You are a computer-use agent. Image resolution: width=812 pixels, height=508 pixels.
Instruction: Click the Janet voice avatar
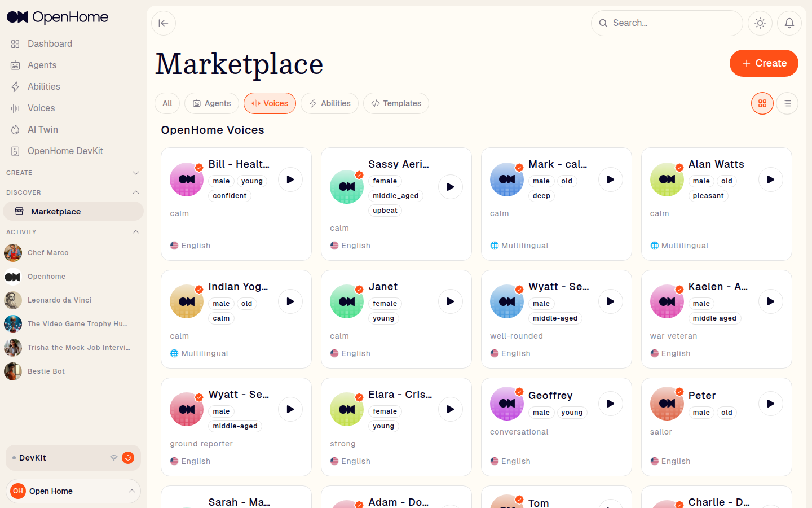[347, 301]
